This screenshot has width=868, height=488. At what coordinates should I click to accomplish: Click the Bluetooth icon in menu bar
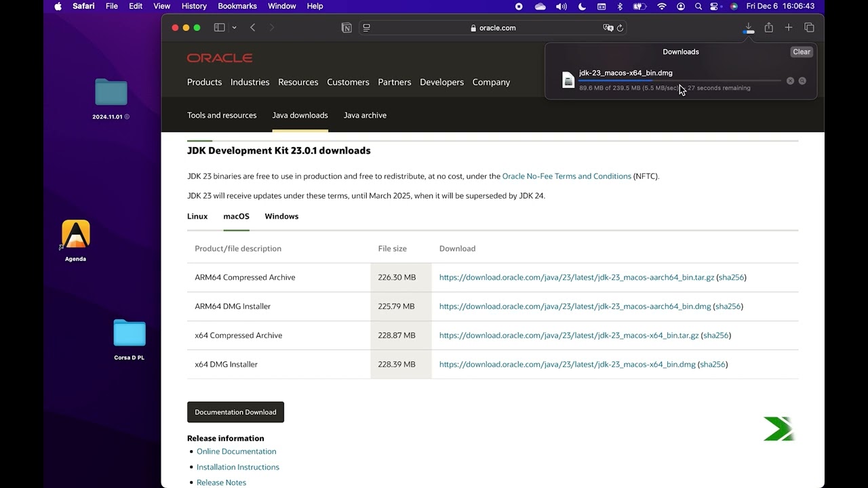pyautogui.click(x=620, y=6)
